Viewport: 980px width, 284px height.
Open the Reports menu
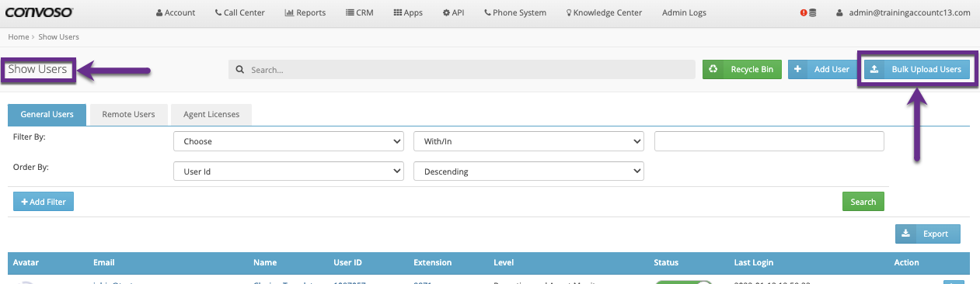pos(305,12)
